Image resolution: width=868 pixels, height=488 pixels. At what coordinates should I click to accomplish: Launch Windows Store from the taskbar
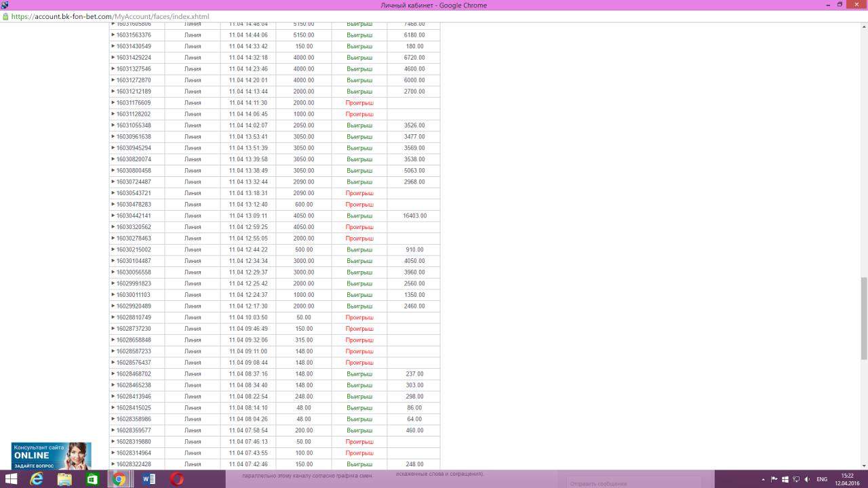92,479
